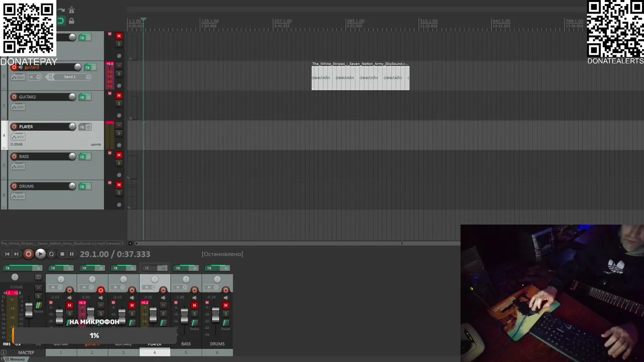This screenshot has width=644, height=362.
Task: Toggle the Repeat loop button in transport
Action: coord(51,254)
